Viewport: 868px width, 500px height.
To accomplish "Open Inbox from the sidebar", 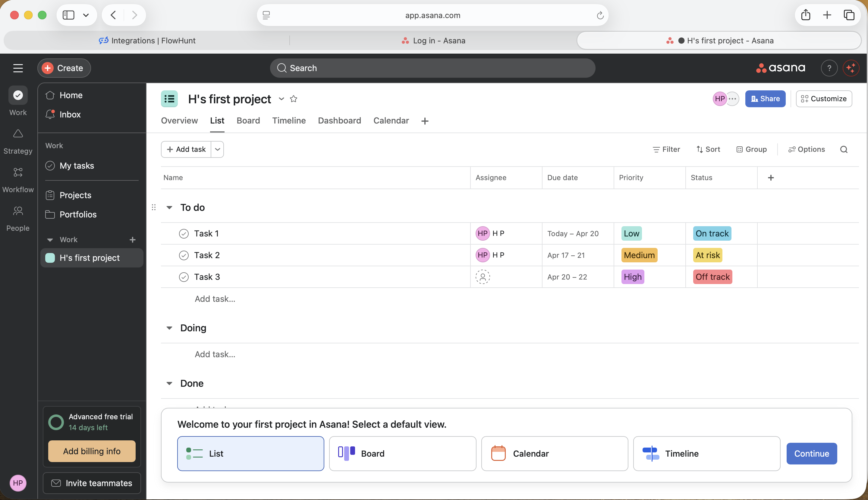I will point(70,114).
